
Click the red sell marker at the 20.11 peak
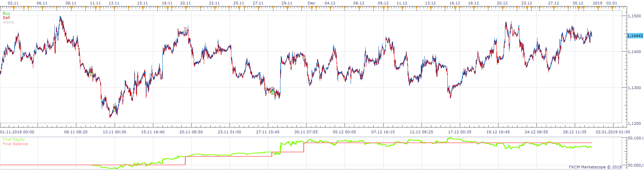click(185, 29)
